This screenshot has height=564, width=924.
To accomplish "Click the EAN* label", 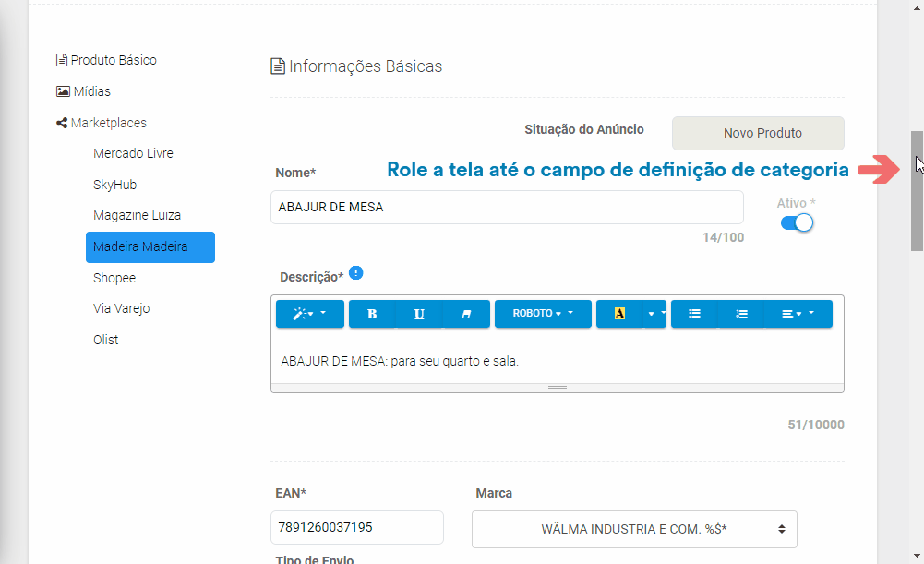I will [291, 493].
